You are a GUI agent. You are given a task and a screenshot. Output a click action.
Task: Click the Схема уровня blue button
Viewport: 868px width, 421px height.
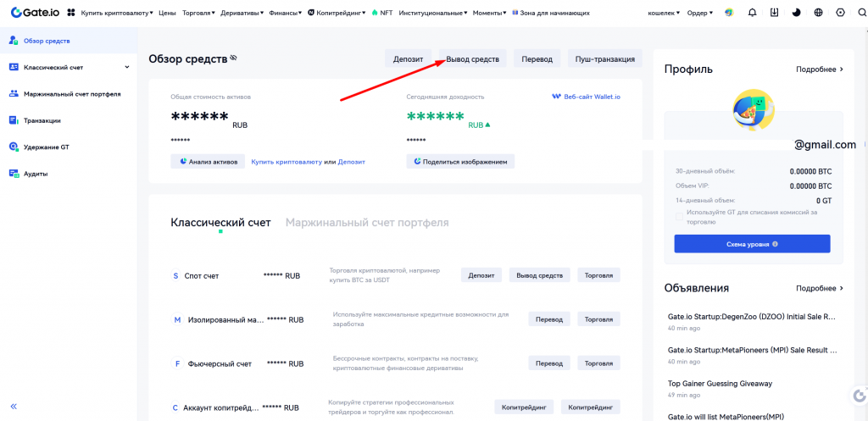752,244
